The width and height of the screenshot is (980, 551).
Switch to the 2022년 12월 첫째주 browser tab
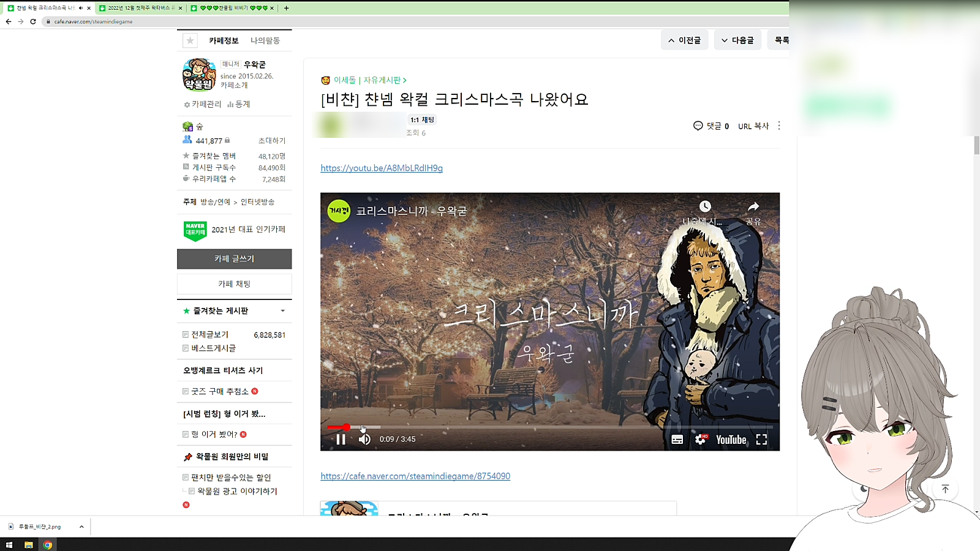pos(140,8)
